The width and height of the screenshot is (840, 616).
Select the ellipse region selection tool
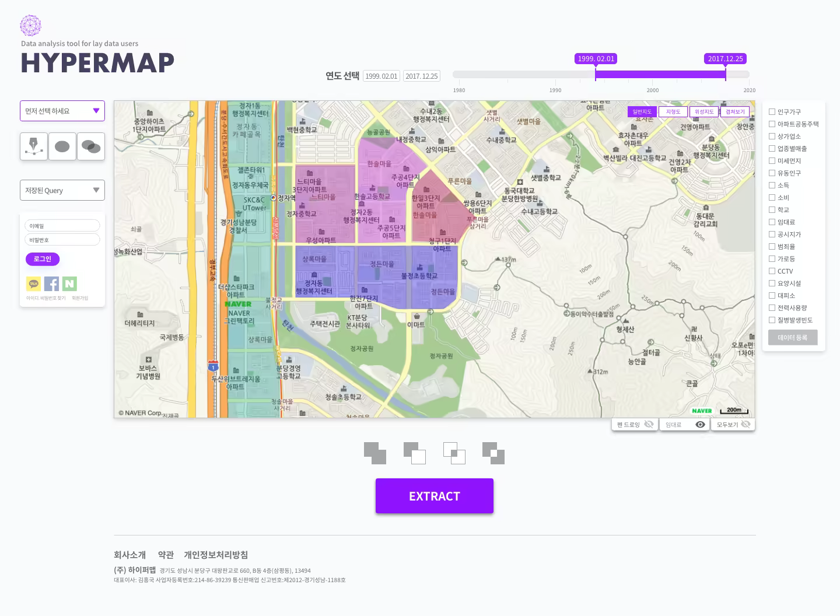(x=62, y=146)
